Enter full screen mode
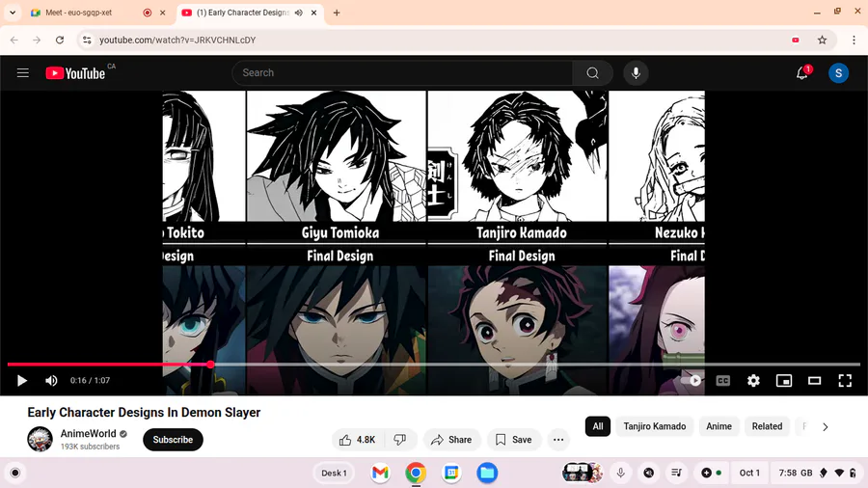 pos(845,381)
